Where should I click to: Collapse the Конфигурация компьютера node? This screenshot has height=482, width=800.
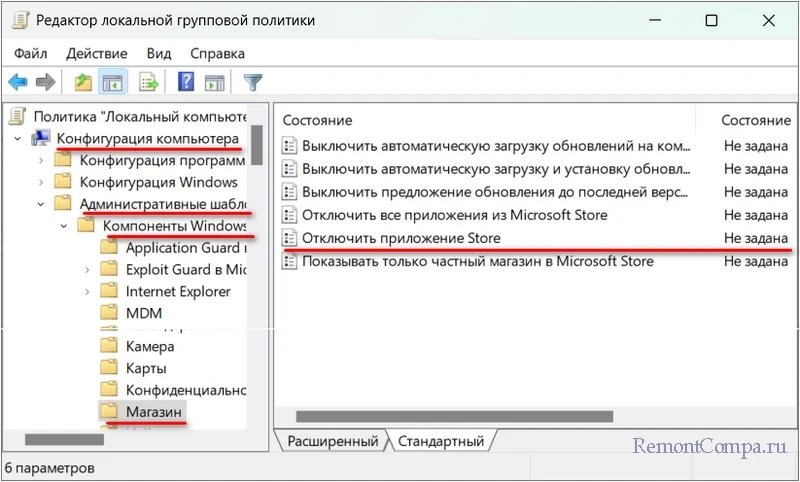19,138
